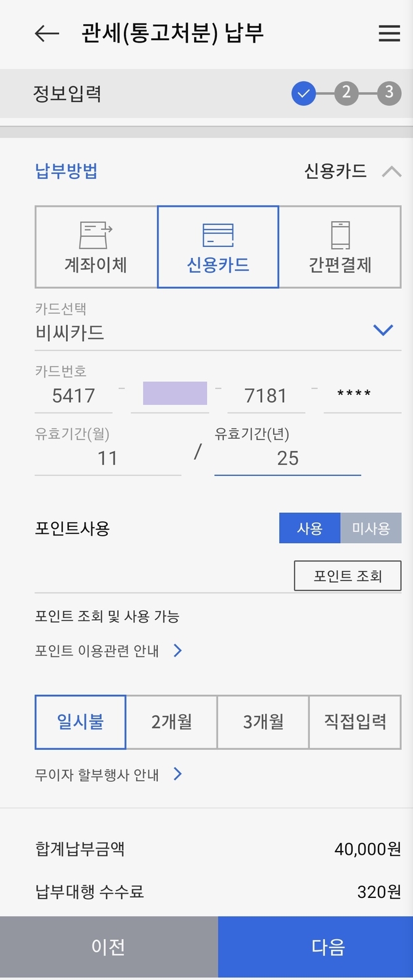Image resolution: width=413 pixels, height=980 pixels.
Task: Click step 3 progress indicator
Action: pos(389,93)
